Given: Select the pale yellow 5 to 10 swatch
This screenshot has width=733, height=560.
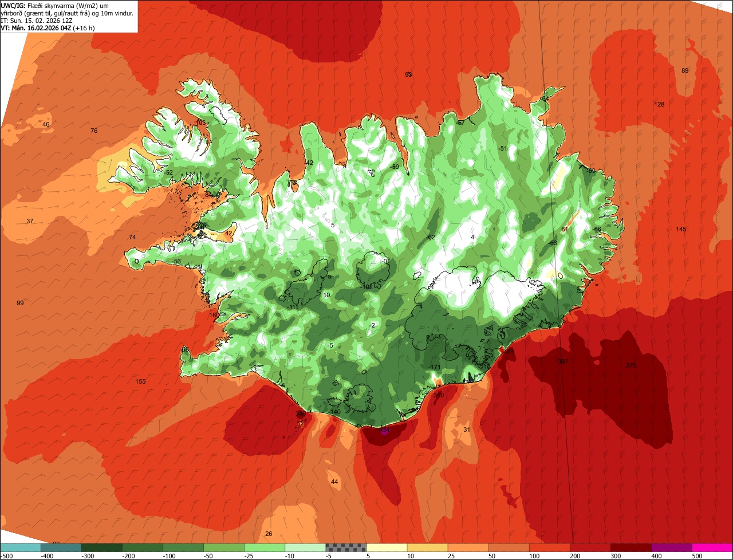Looking at the screenshot, I should [x=387, y=547].
